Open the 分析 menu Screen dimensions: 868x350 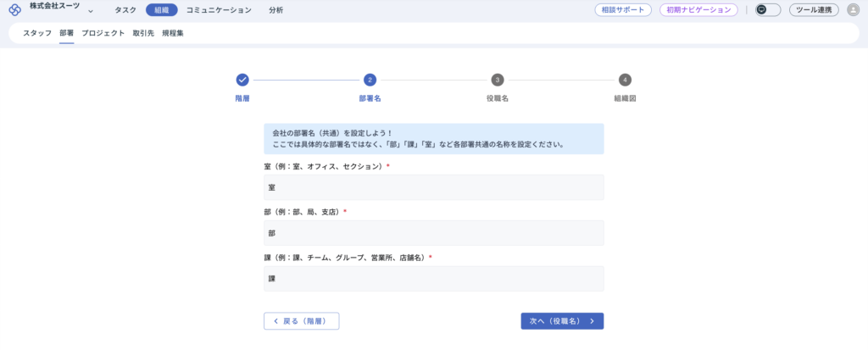275,10
